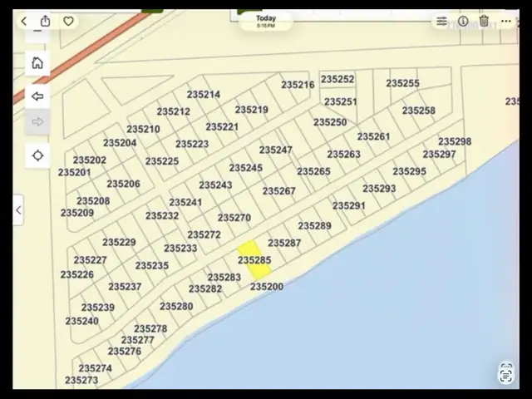Click parcel label 235263

(x=343, y=155)
